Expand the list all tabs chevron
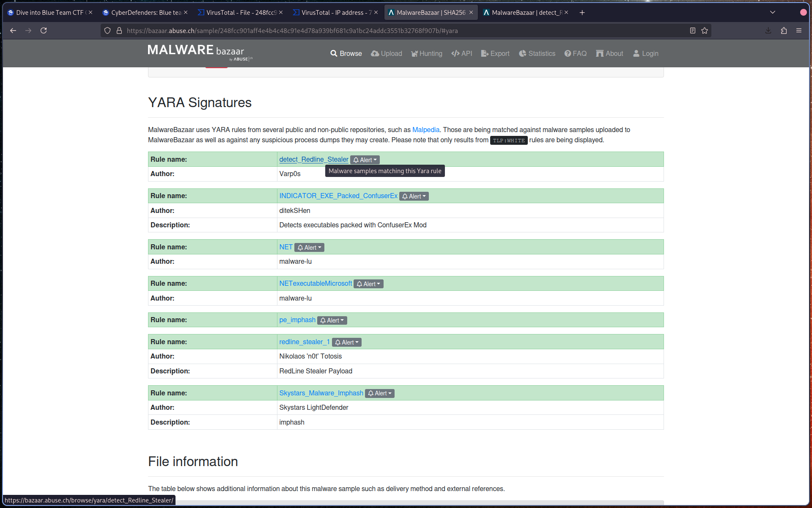 point(773,12)
